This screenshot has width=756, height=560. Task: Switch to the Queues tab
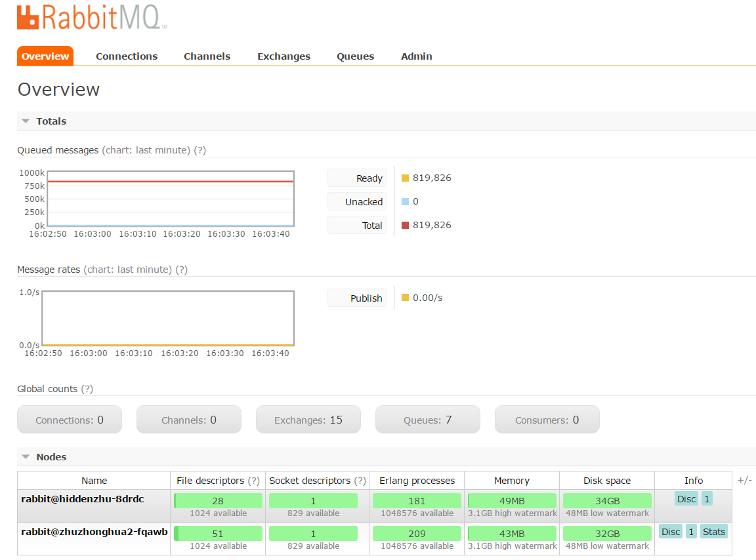355,56
